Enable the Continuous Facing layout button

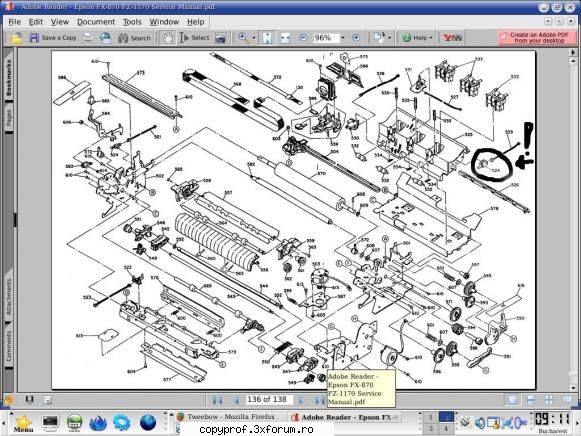(549, 400)
